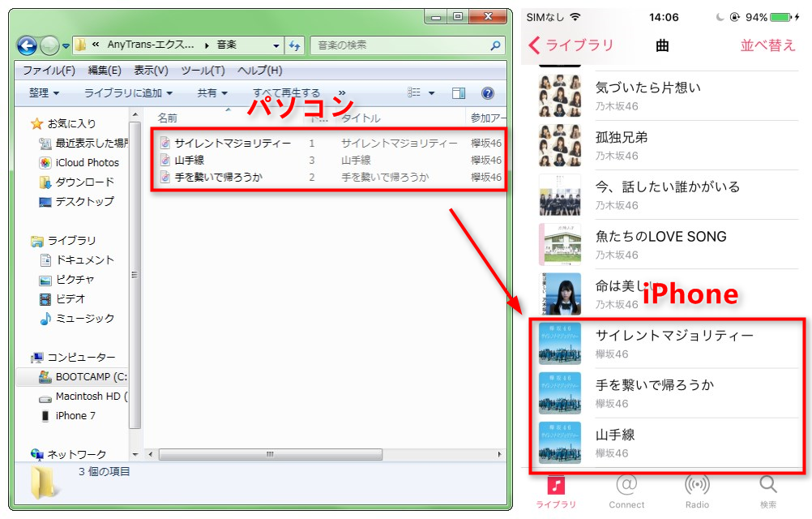Show more toolbar commands chevron

341,93
